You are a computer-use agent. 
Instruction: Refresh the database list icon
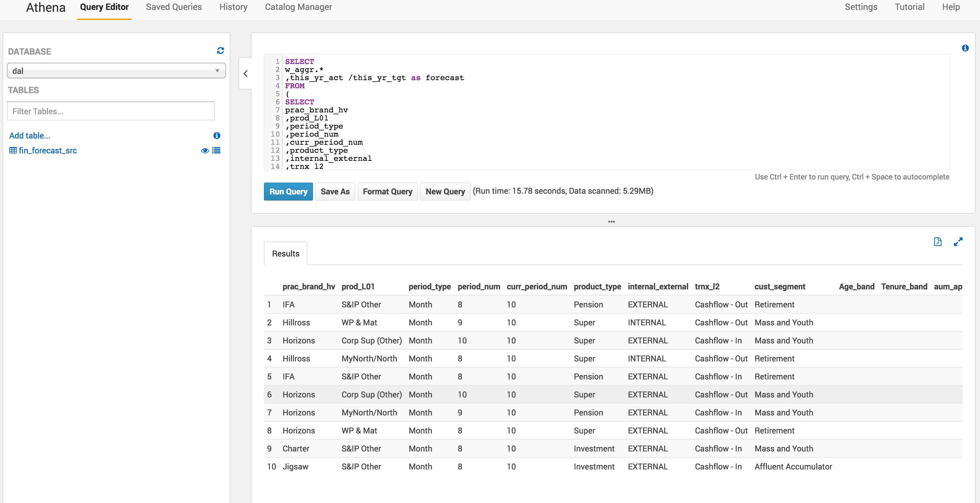220,51
